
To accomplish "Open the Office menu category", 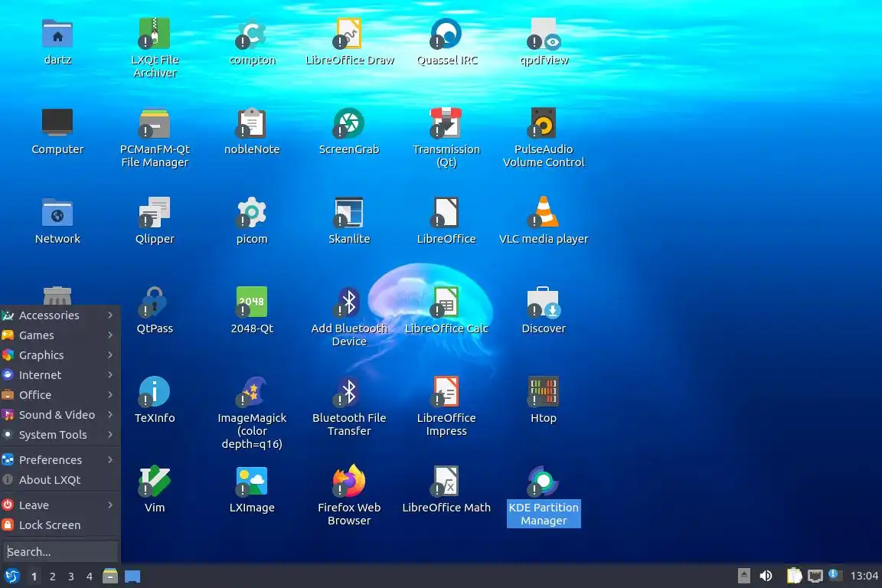I will pyautogui.click(x=60, y=395).
